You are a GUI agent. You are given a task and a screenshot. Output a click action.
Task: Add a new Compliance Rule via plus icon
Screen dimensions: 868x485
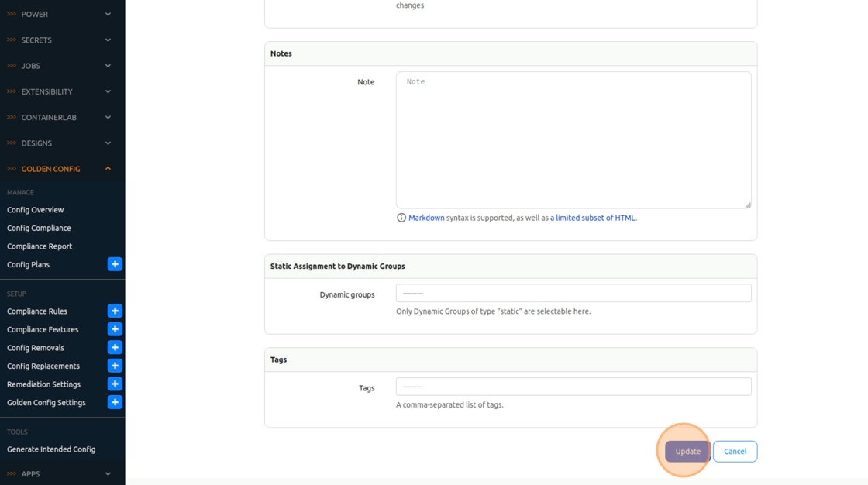115,311
